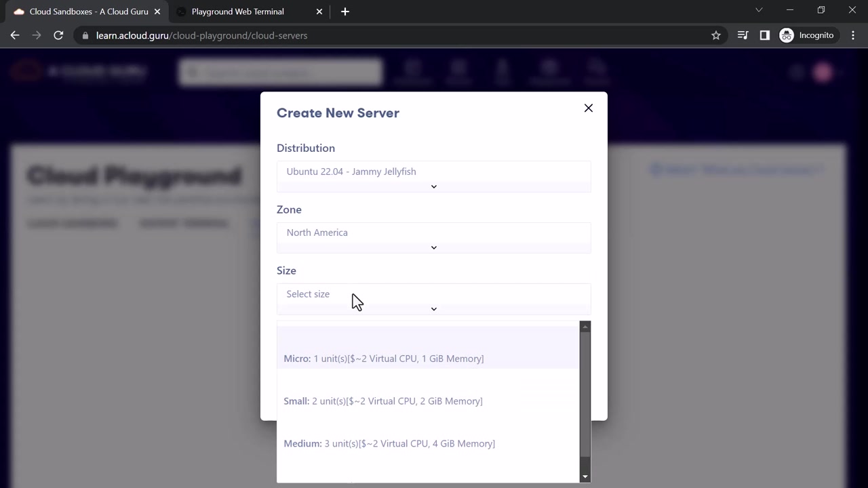Image resolution: width=868 pixels, height=488 pixels.
Task: Open the Distribution dropdown showing Ubuntu 22.04
Action: [x=434, y=176]
